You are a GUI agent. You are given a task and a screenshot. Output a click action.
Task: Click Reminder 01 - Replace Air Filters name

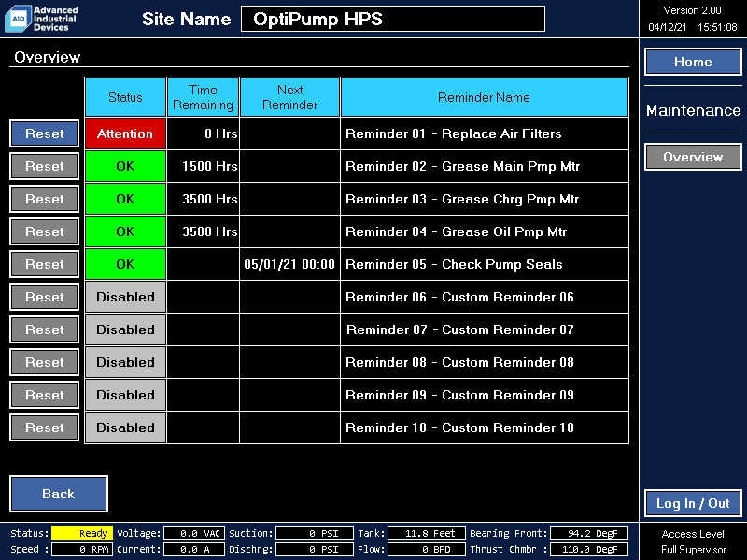[x=485, y=133]
